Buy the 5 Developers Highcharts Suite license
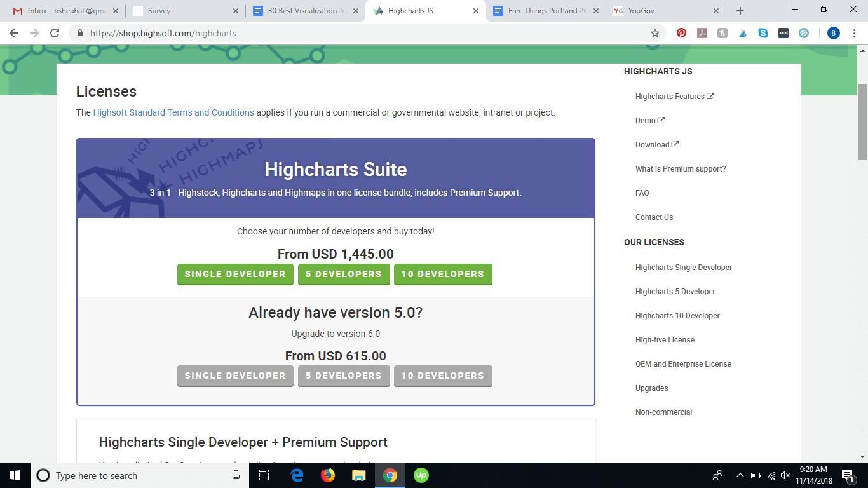Screen dimensions: 868x488 pyautogui.click(x=344, y=274)
